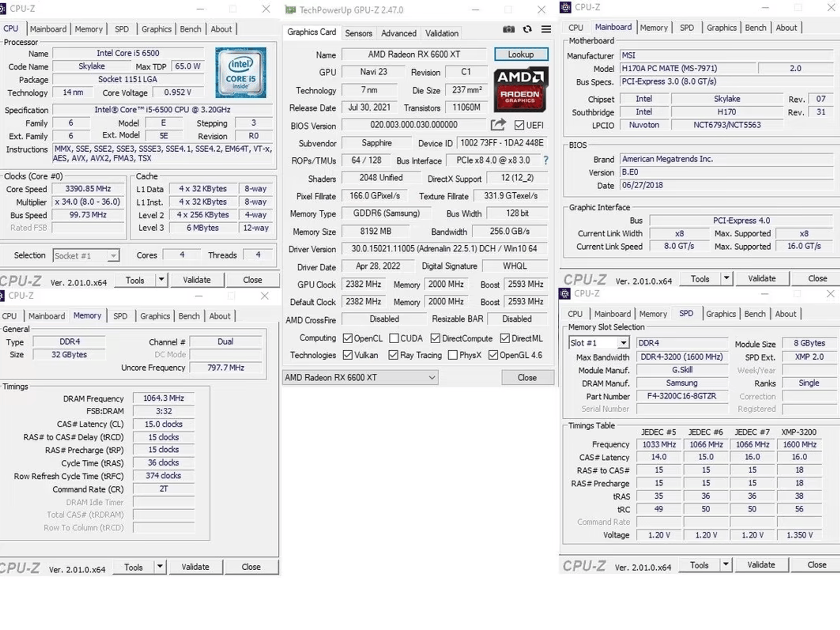Click the Mainboard window CPU-Z title icon
The height and width of the screenshot is (630, 840).
pyautogui.click(x=566, y=7)
